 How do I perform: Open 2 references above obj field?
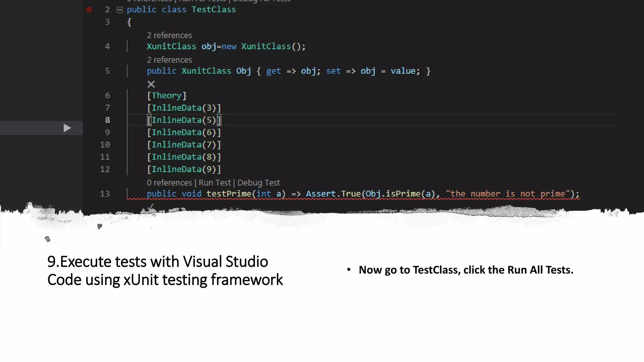[x=169, y=35]
